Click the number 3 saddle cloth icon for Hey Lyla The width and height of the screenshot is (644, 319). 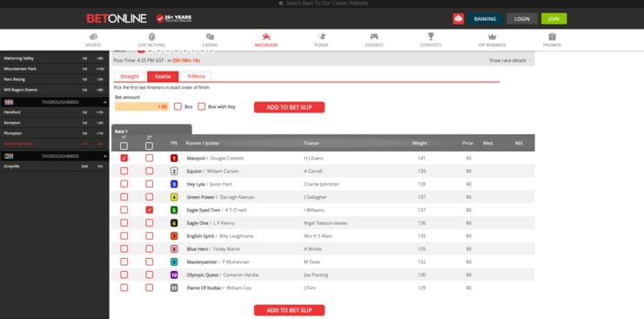(174, 184)
